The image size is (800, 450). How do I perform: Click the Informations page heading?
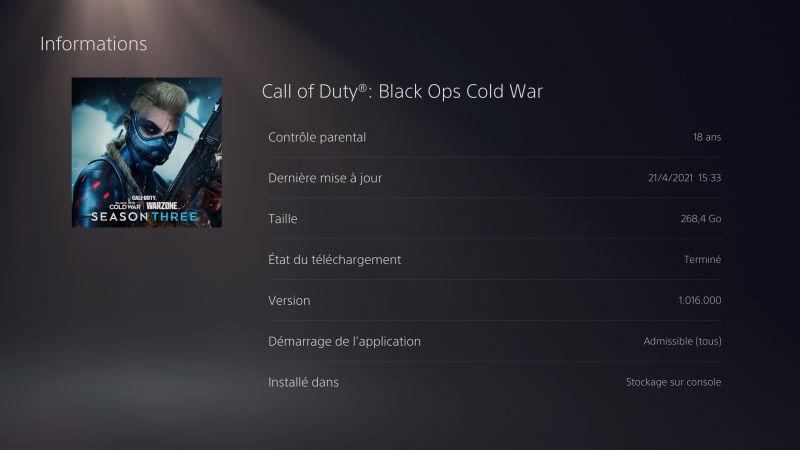(93, 44)
